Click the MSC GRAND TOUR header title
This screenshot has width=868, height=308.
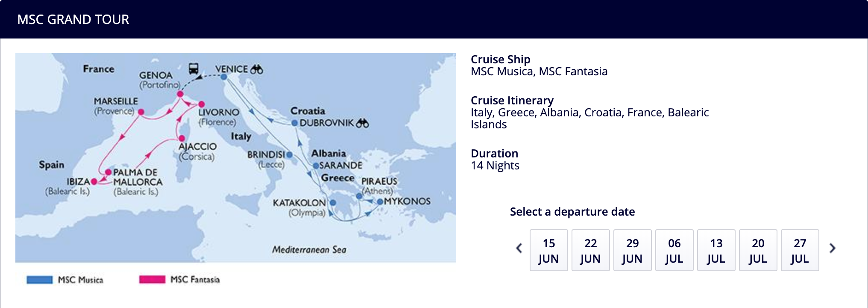click(73, 19)
